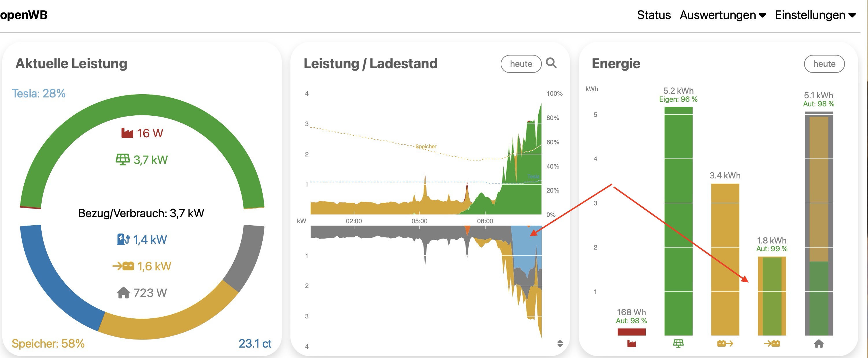Toggle the heute pill in Leistung / Ladestand
This screenshot has height=358, width=868.
521,64
